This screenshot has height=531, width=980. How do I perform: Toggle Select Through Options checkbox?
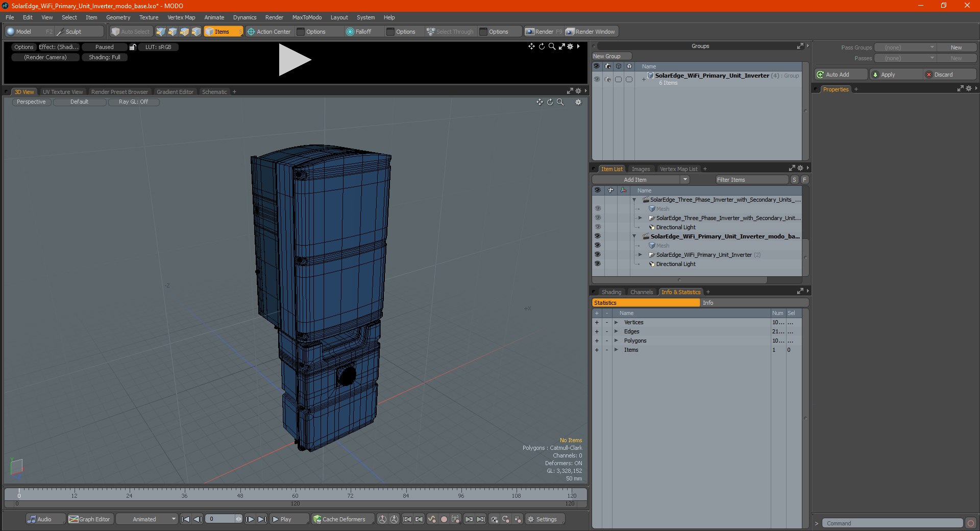coord(484,32)
